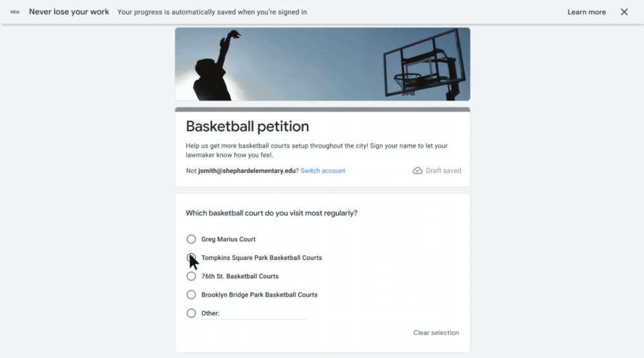Click the Never lose your work heading
644x358 pixels.
coord(69,12)
